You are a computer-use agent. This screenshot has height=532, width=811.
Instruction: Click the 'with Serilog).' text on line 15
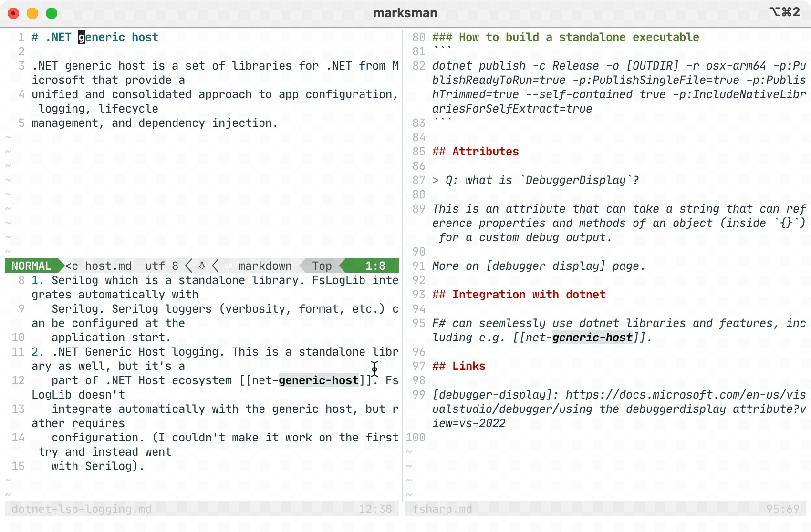tap(98, 466)
